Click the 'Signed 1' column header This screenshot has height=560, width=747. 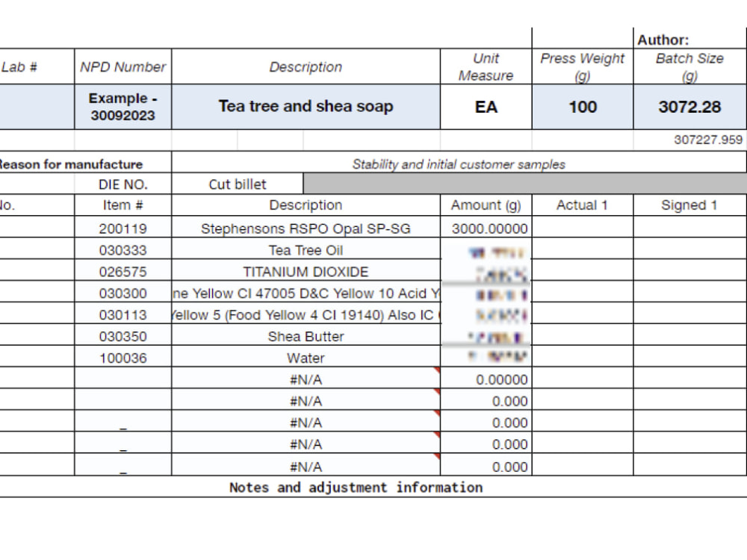[x=689, y=205]
